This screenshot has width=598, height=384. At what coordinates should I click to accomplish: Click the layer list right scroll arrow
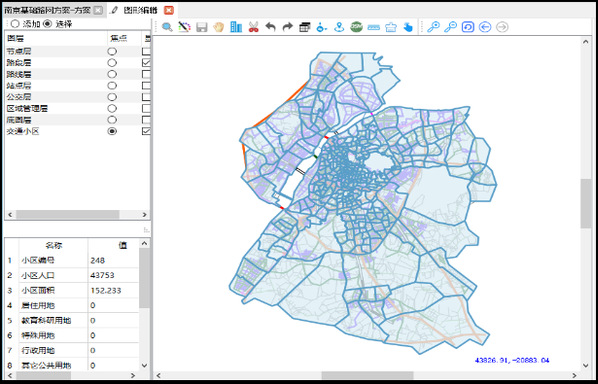pos(145,215)
